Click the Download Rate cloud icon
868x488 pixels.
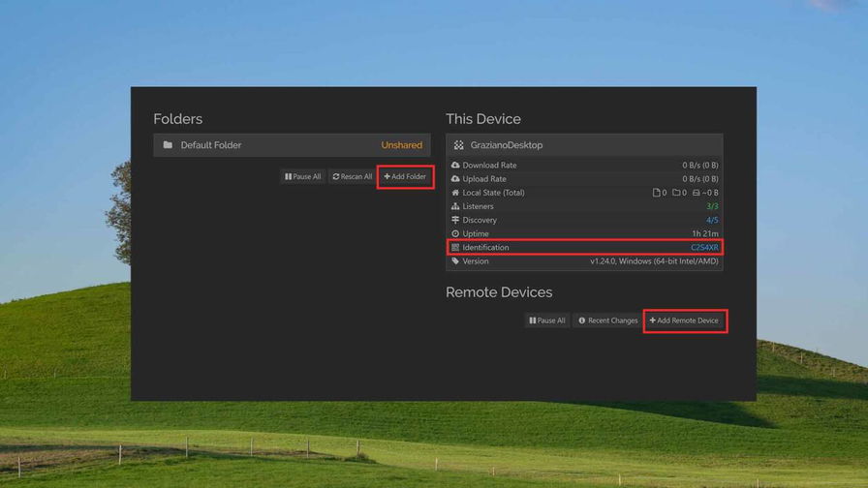[x=455, y=165]
